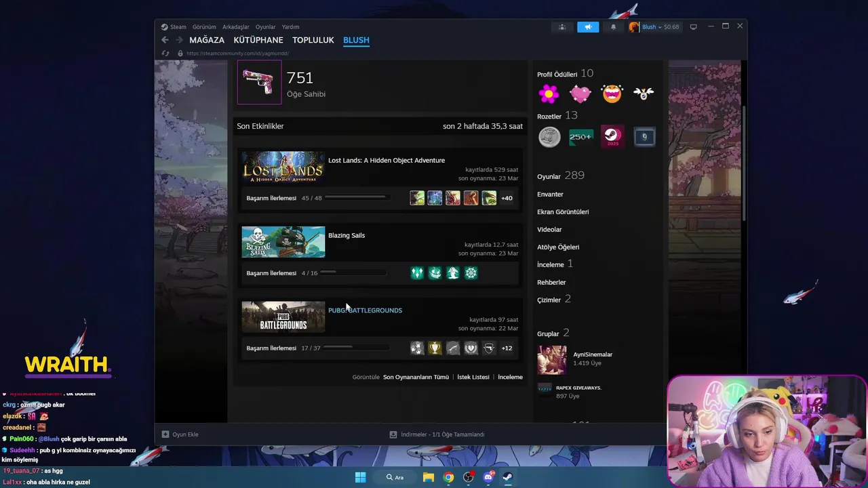Click the first Lost Lands achievement icon

[417, 198]
